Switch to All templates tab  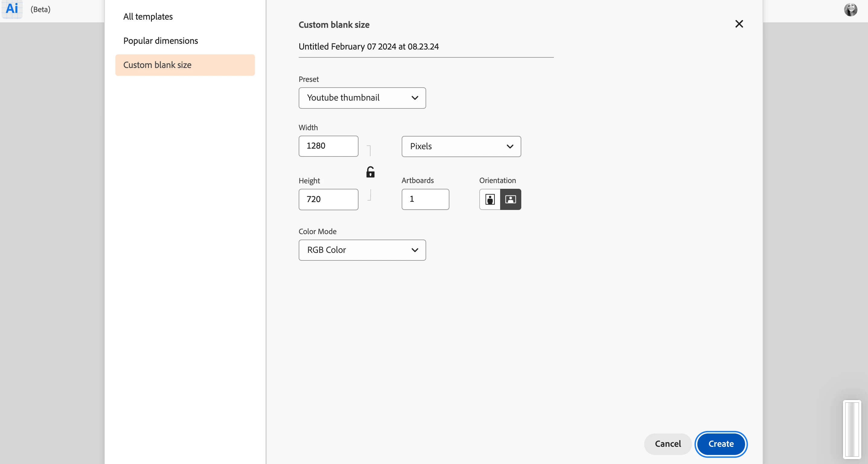(148, 17)
